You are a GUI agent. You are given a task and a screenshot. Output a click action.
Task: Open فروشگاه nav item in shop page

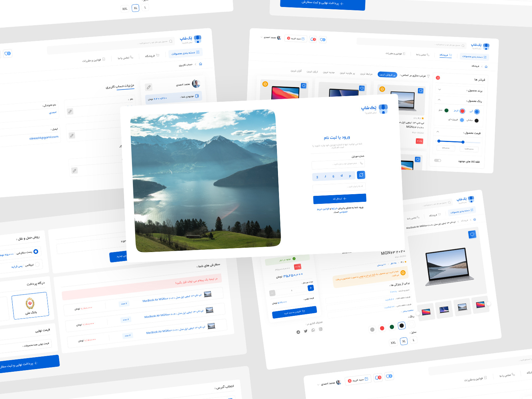[x=446, y=55]
